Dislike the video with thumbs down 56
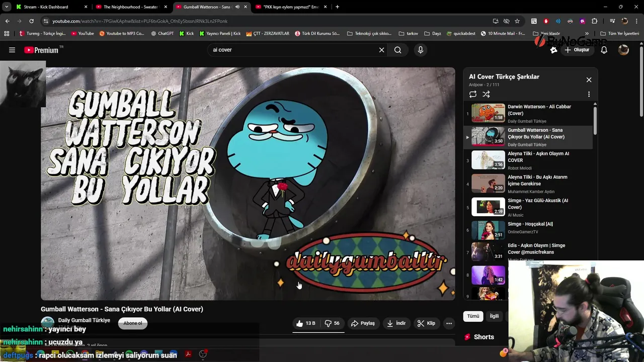 click(x=332, y=323)
